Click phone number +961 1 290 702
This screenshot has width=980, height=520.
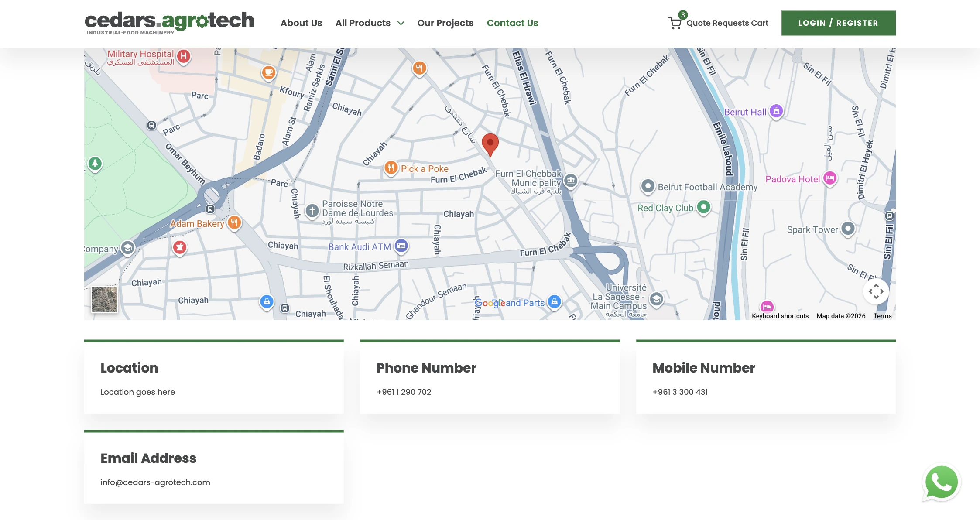pos(404,392)
